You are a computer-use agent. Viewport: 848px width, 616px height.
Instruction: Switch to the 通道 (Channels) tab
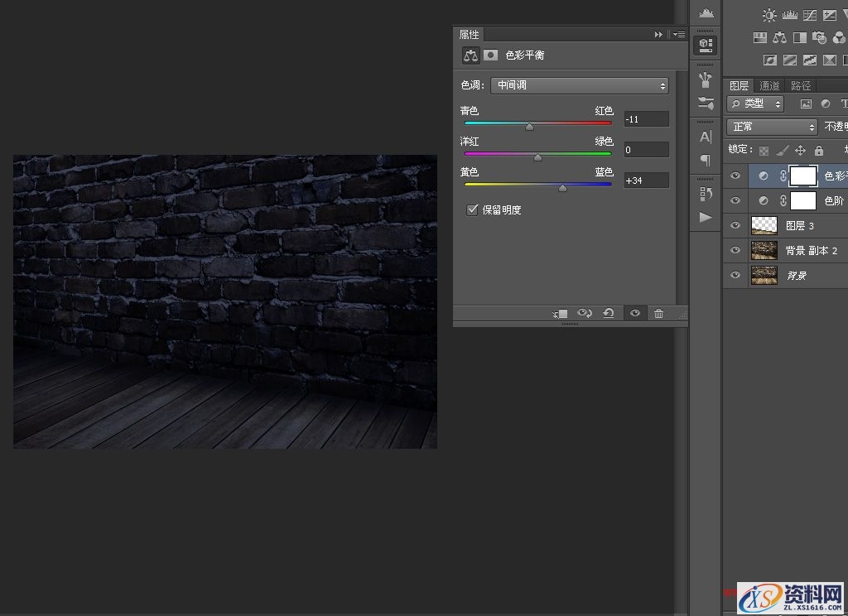point(769,85)
